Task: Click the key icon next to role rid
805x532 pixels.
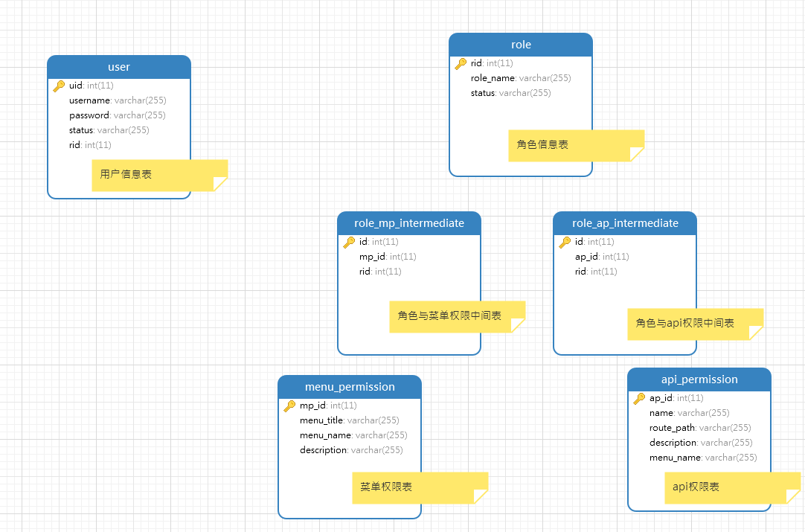Action: [x=461, y=63]
